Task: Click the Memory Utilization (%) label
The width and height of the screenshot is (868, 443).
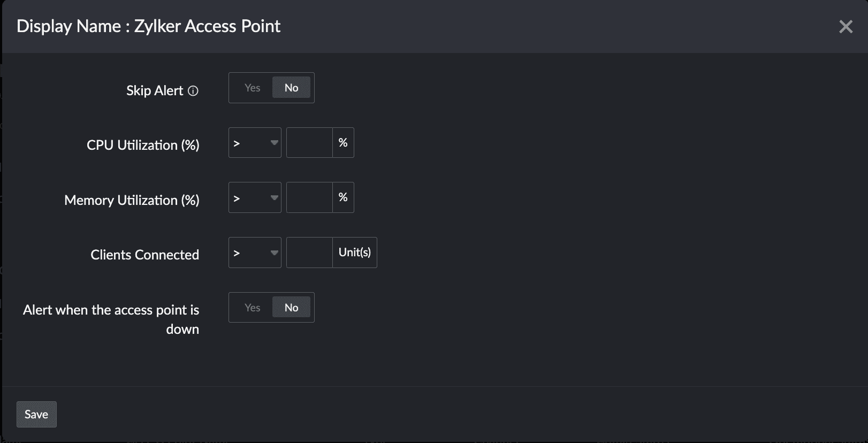Action: (x=132, y=200)
